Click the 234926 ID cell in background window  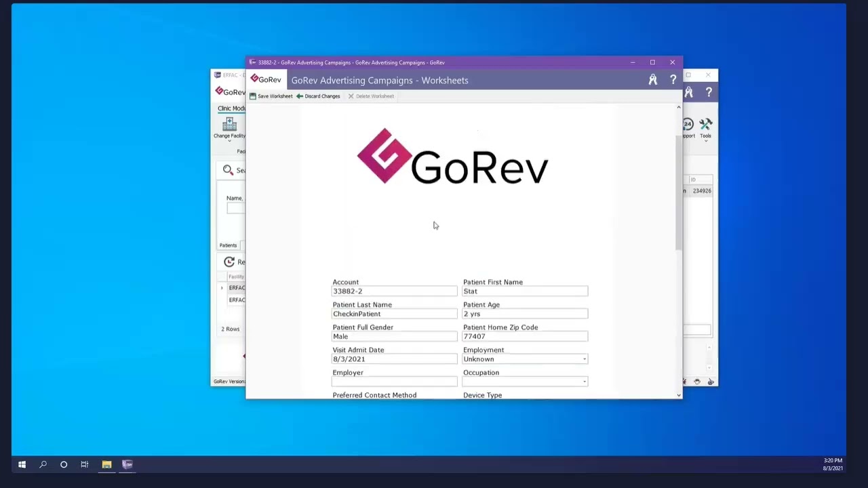[x=702, y=191]
